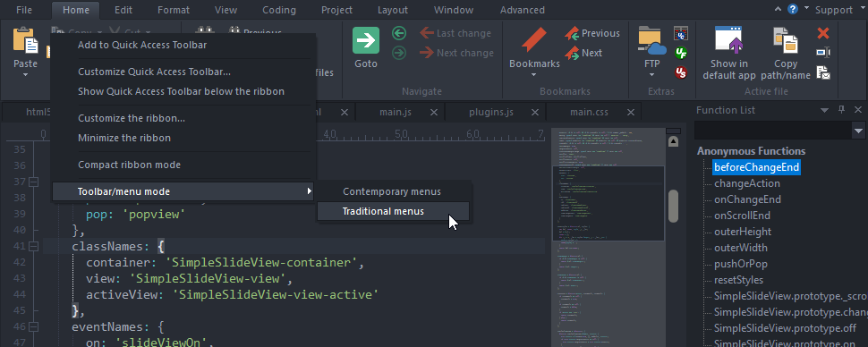Click Show in default app icon

(x=728, y=40)
